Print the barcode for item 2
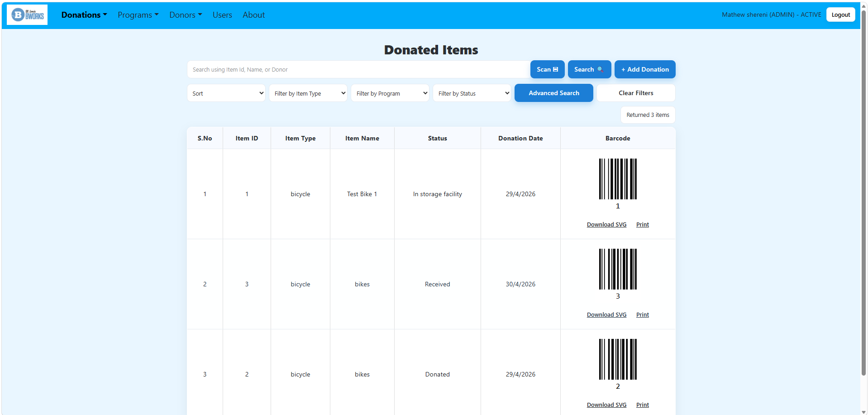 point(643,405)
